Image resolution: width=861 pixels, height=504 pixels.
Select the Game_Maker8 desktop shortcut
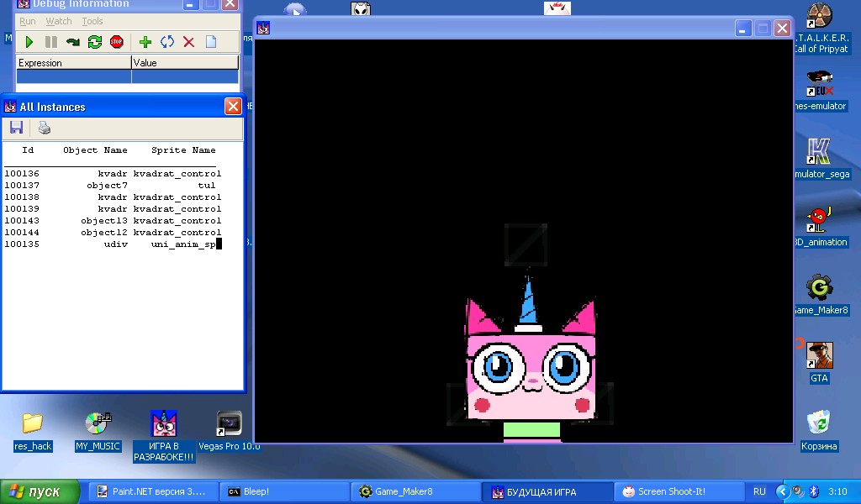821,295
